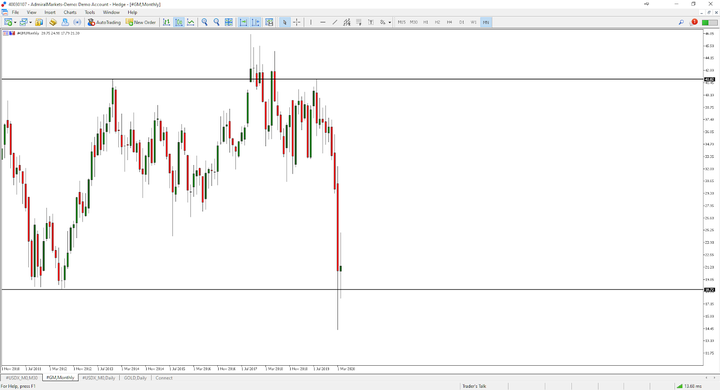720x390 pixels.
Task: Click Trader's Talk in status bar
Action: [474, 386]
